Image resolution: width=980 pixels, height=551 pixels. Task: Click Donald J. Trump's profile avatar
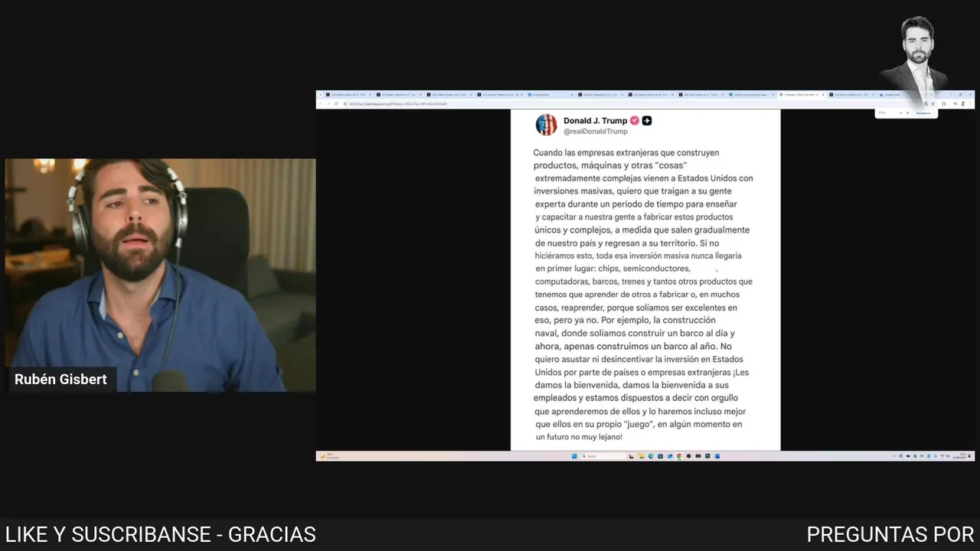click(x=546, y=125)
